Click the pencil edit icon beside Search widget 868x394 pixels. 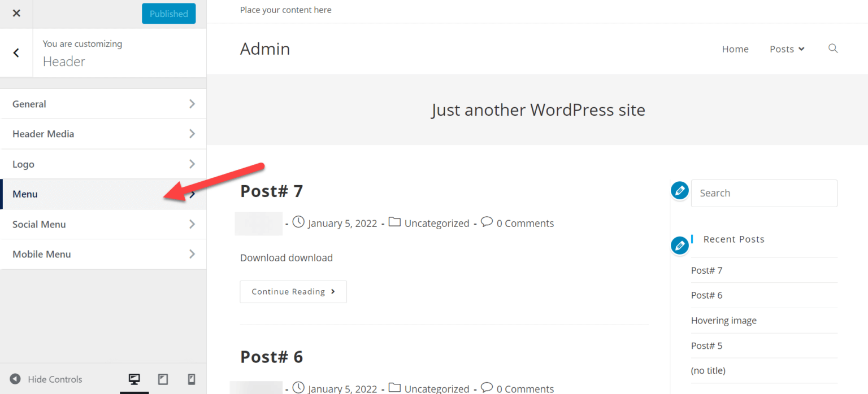679,190
